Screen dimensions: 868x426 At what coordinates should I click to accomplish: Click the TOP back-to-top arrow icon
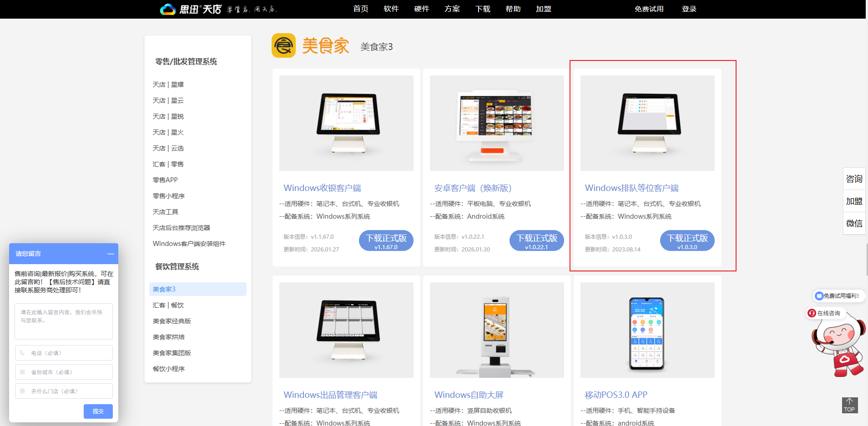pyautogui.click(x=849, y=405)
